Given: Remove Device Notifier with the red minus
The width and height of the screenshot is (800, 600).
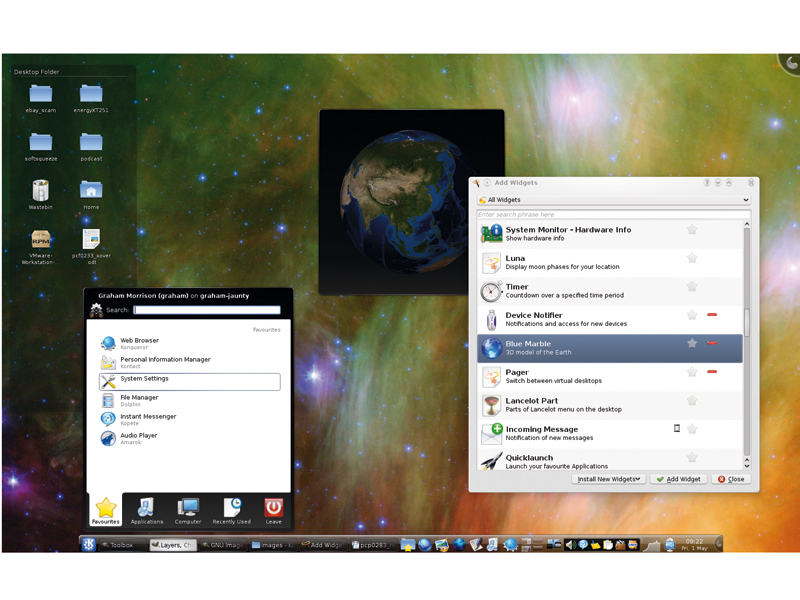Looking at the screenshot, I should click(x=712, y=315).
